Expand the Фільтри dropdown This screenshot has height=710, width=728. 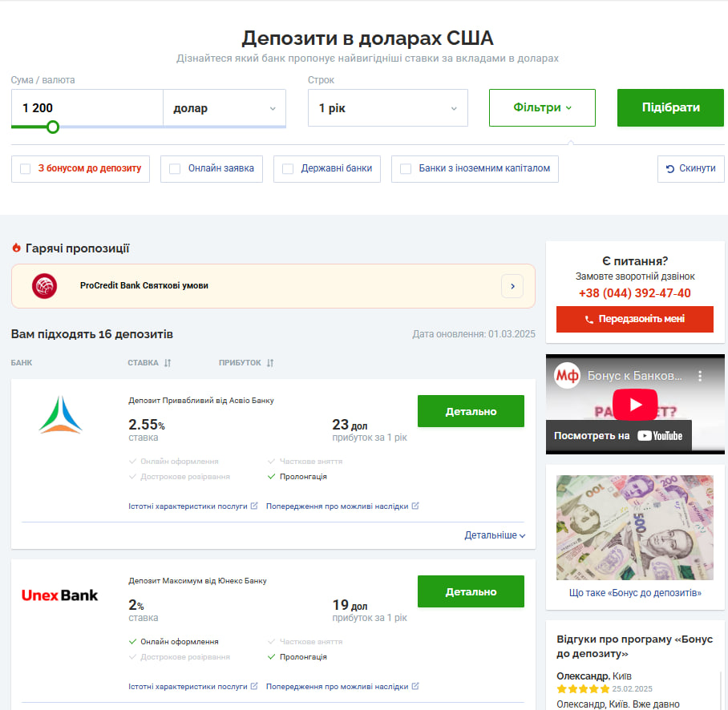(542, 107)
